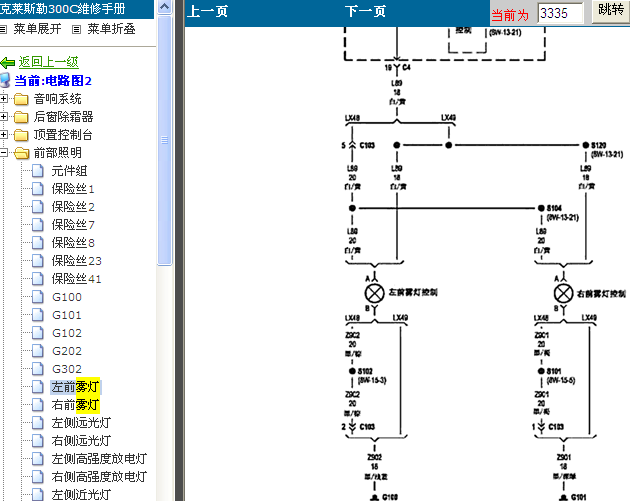Open the 保险丝8 tree entry
Screen dimensions: 630x501
pyautogui.click(x=73, y=243)
